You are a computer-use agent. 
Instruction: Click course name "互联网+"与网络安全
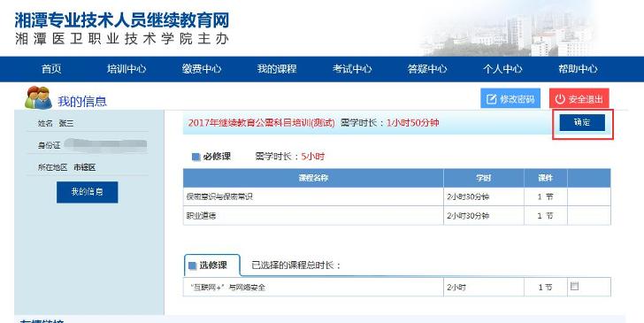click(x=228, y=288)
